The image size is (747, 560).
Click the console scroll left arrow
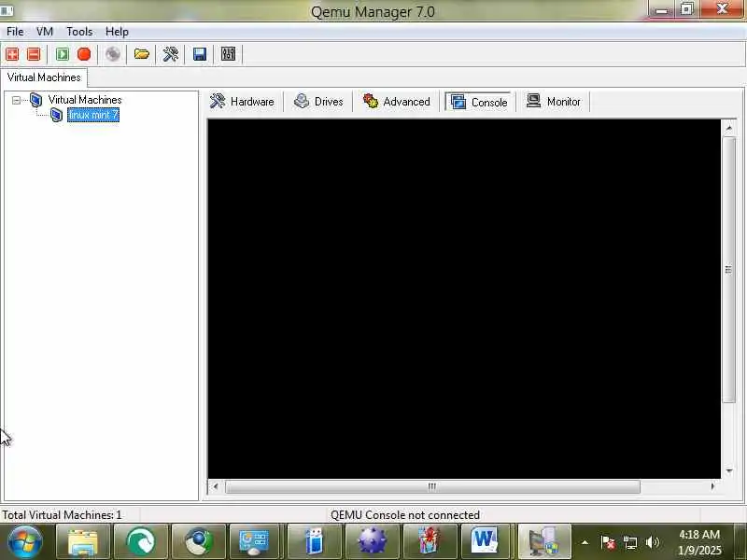216,486
